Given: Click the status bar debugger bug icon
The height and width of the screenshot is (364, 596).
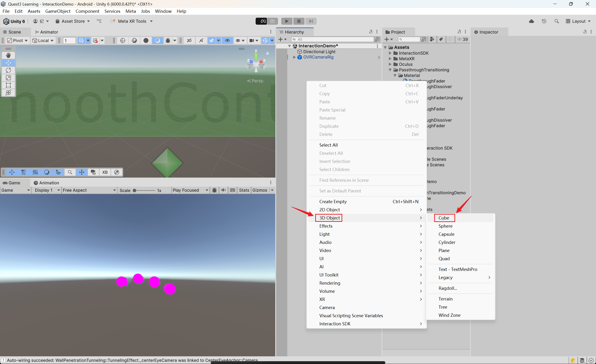Looking at the screenshot, I should click(x=572, y=360).
